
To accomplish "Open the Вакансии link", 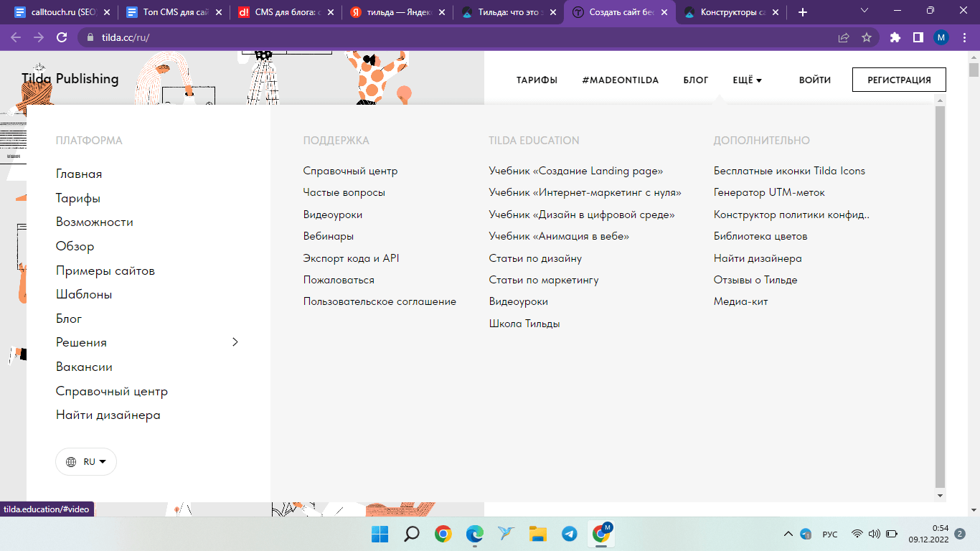I will coord(84,367).
